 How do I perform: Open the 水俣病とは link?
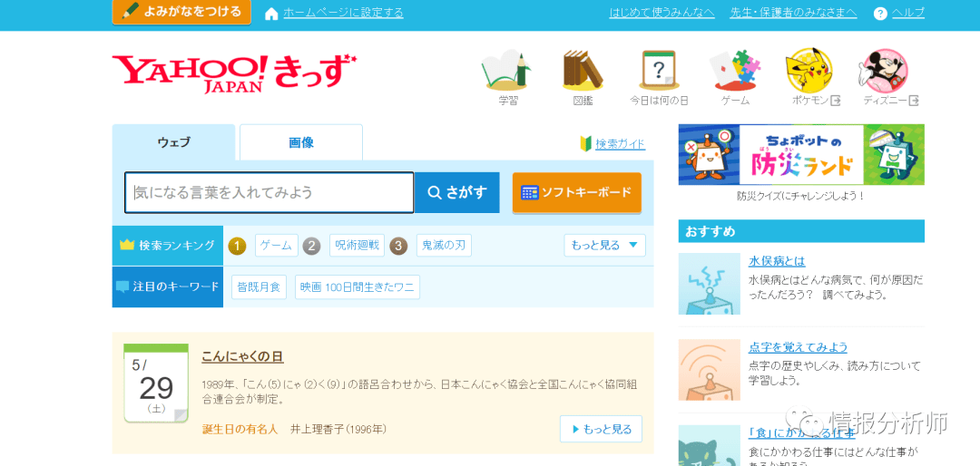pos(777,261)
